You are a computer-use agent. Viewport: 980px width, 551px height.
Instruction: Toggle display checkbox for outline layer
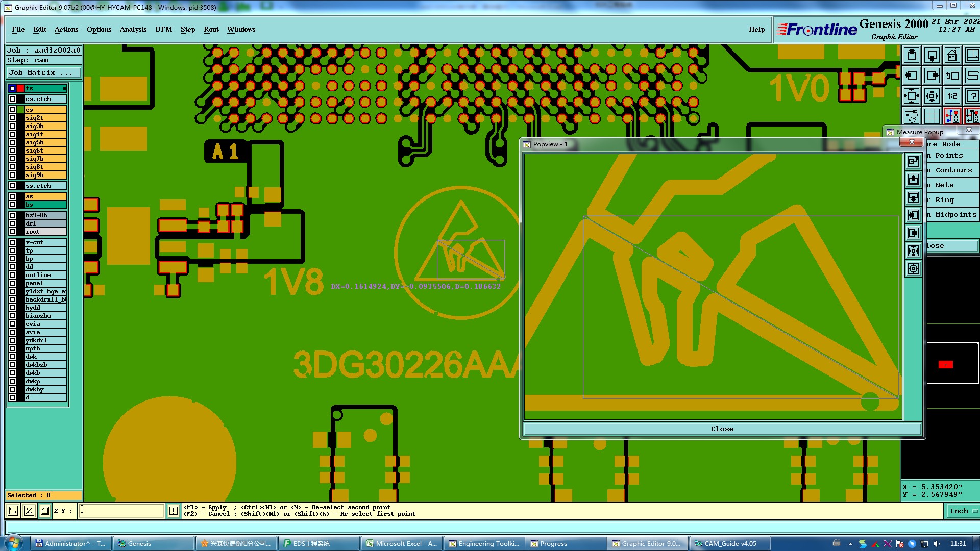(x=12, y=275)
